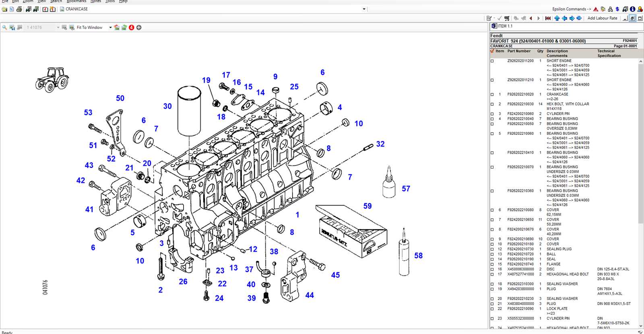Click the tractor thumbnail in the diagram
The width and height of the screenshot is (644, 334).
click(52, 80)
